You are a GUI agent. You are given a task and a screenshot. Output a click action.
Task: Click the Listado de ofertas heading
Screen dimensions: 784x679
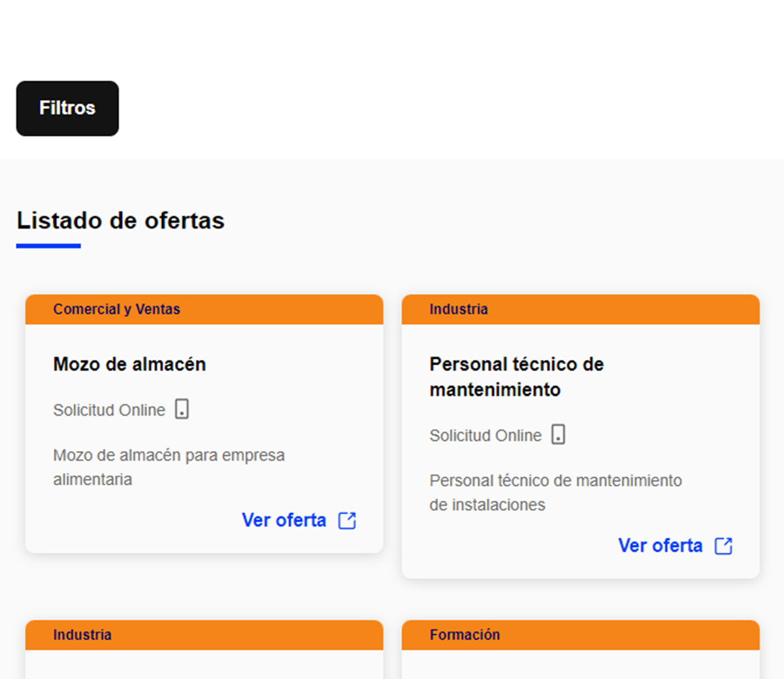120,221
